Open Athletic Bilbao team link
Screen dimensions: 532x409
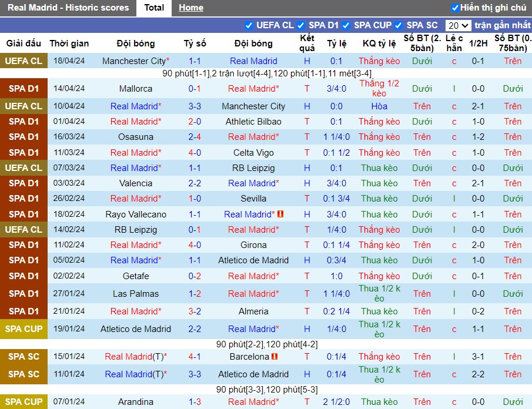click(x=253, y=122)
